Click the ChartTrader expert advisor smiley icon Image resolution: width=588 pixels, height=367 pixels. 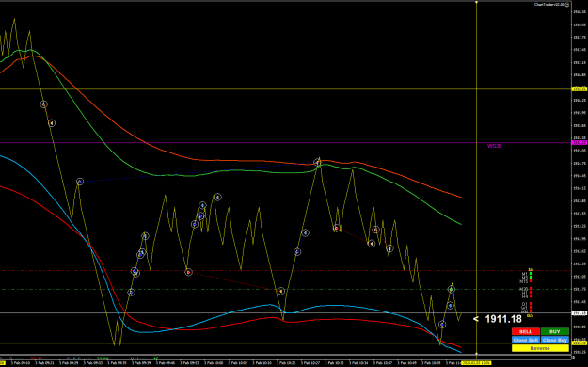pyautogui.click(x=567, y=5)
